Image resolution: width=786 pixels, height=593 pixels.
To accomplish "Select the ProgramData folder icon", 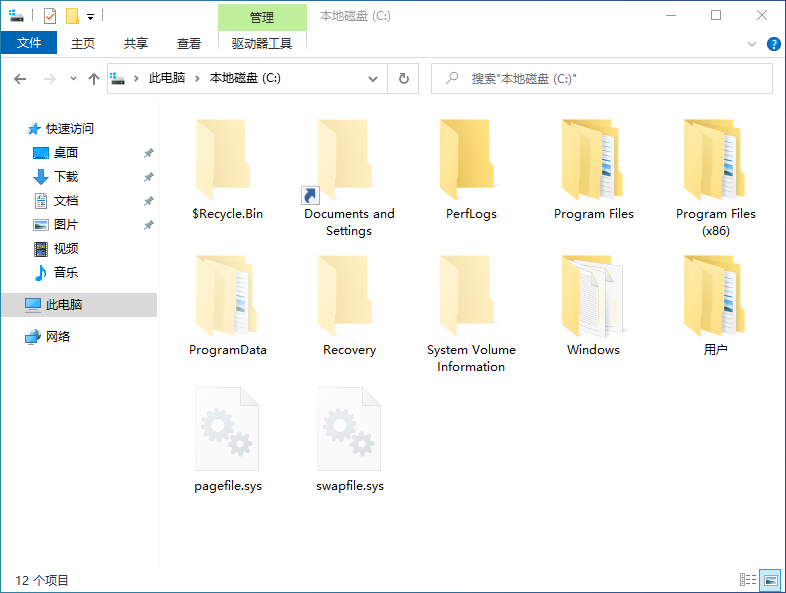I will [226, 296].
